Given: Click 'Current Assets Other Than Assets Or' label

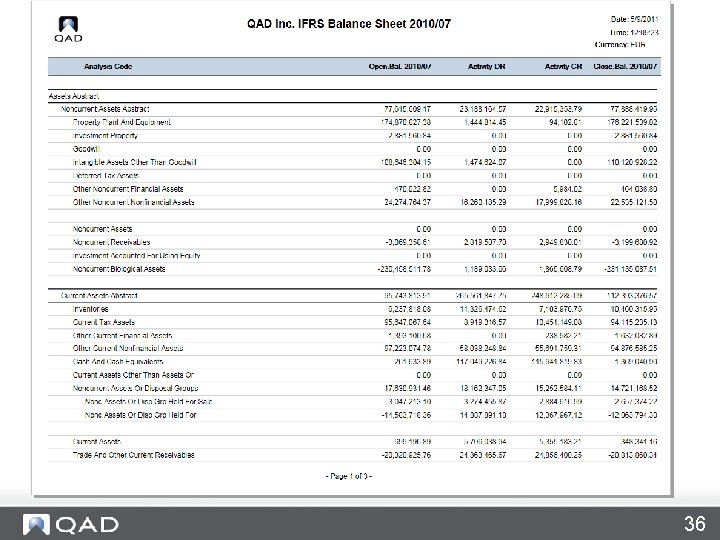Looking at the screenshot, I should [133, 375].
